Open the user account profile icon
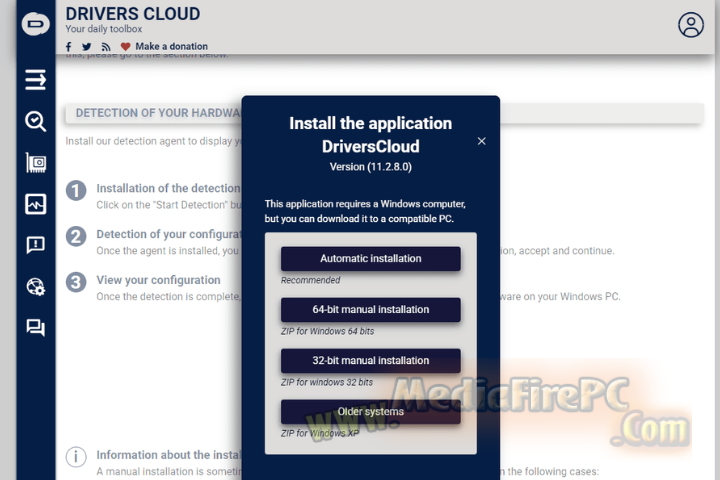The height and width of the screenshot is (480, 720). [x=691, y=25]
